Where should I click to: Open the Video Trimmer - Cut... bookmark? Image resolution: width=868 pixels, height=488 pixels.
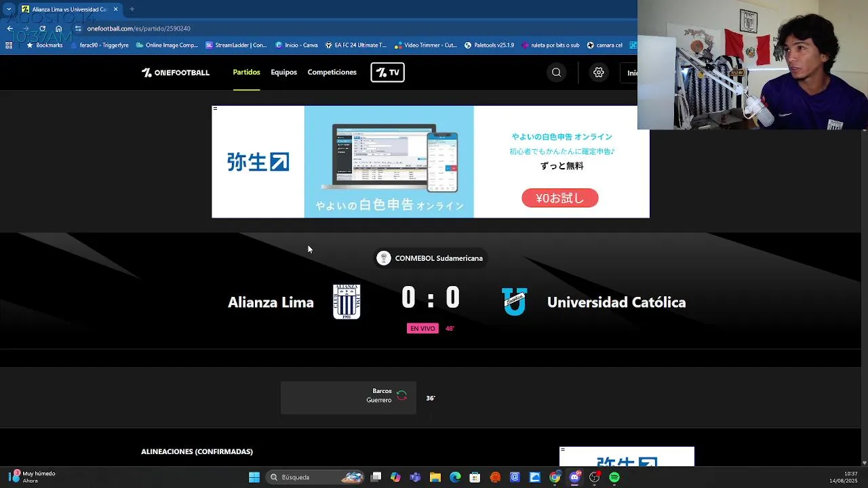426,45
